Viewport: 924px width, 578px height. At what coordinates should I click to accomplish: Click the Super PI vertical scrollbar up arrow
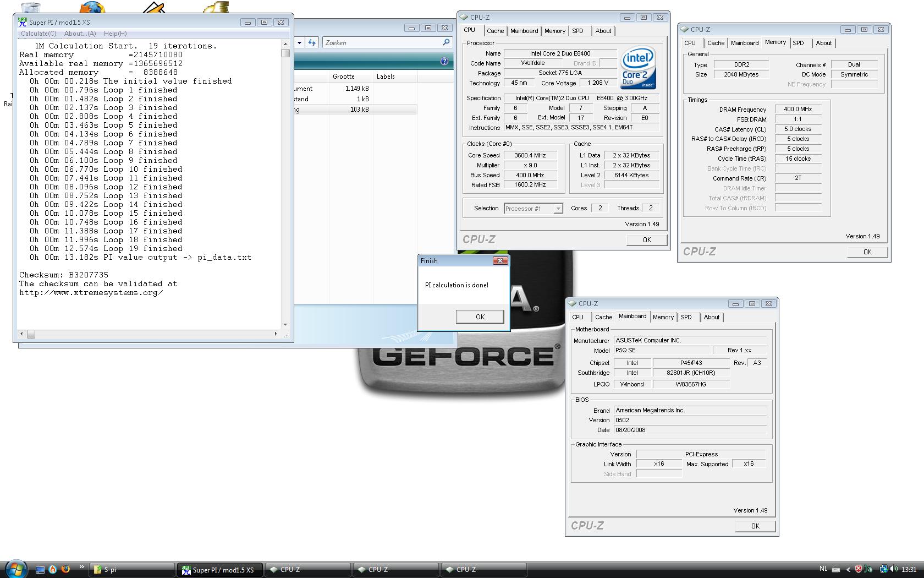click(285, 44)
